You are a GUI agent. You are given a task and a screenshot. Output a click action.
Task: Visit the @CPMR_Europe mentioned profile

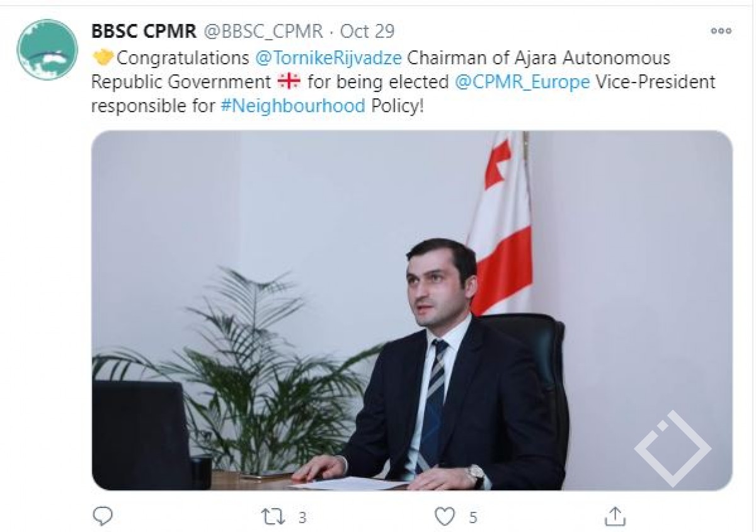coord(522,82)
